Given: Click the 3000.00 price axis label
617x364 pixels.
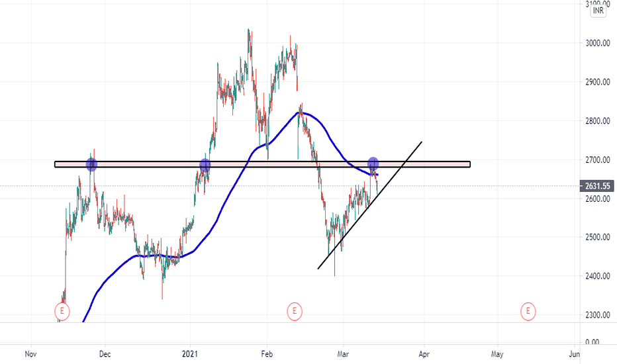Looking at the screenshot, I should (598, 43).
